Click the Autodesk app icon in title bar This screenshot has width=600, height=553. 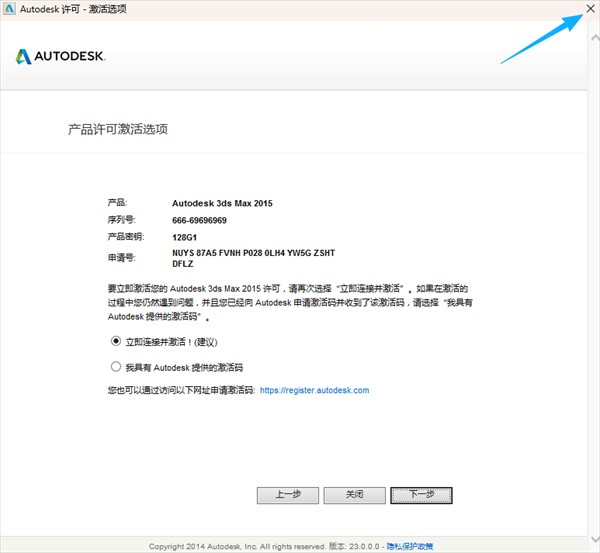point(10,7)
